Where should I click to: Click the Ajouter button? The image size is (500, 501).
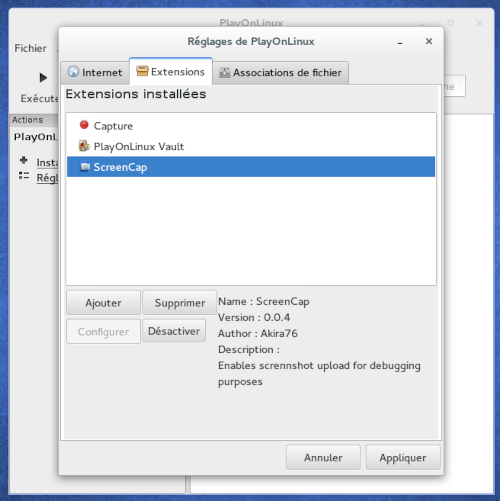point(103,303)
